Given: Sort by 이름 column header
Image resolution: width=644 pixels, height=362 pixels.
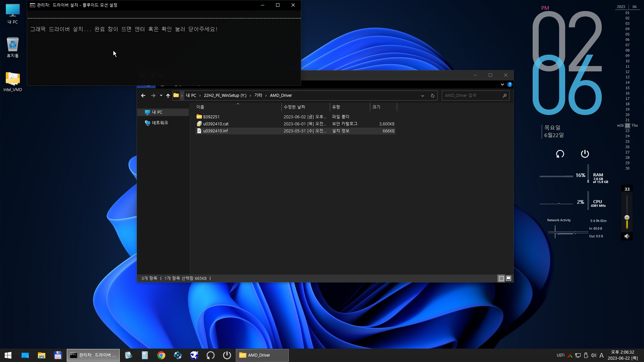Looking at the screenshot, I should tap(238, 107).
